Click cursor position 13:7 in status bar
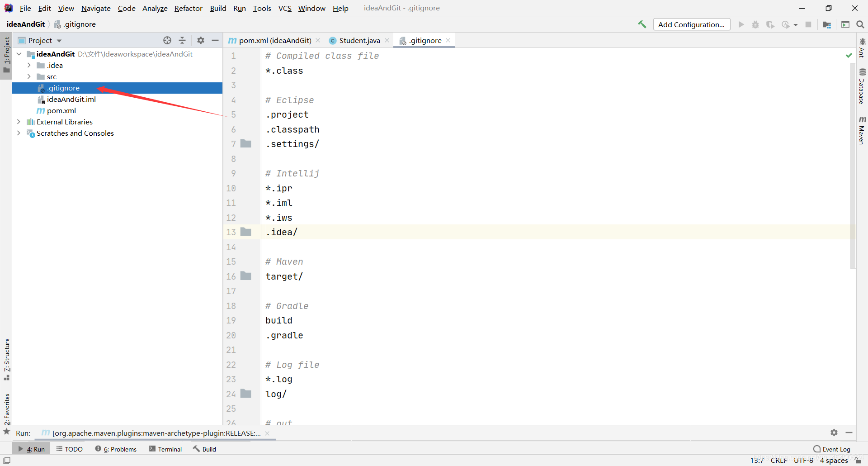The image size is (868, 466). (x=757, y=461)
